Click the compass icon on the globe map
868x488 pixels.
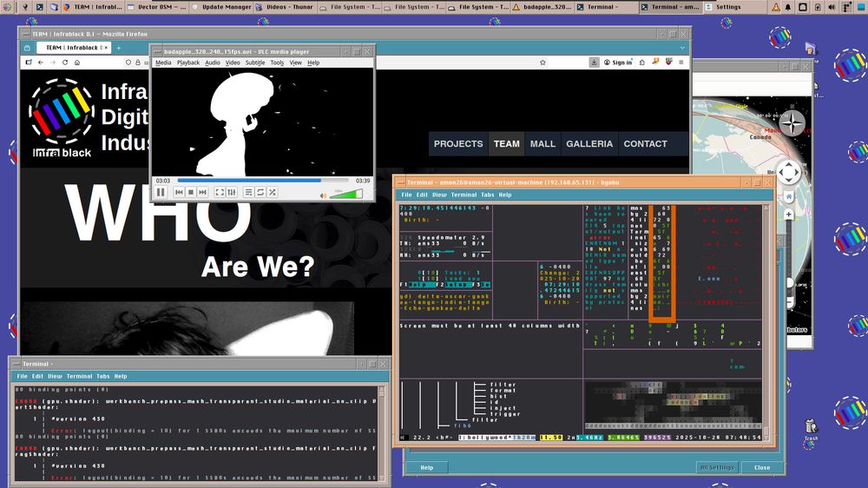792,123
